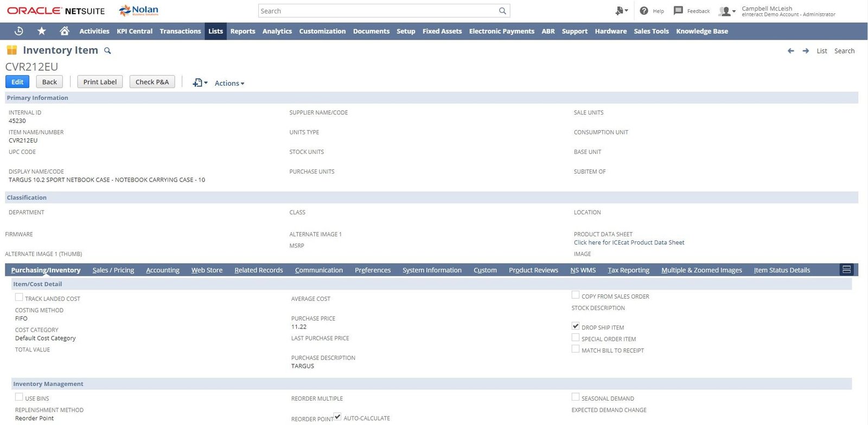Open the Support menu item
The image size is (868, 425).
tap(575, 31)
